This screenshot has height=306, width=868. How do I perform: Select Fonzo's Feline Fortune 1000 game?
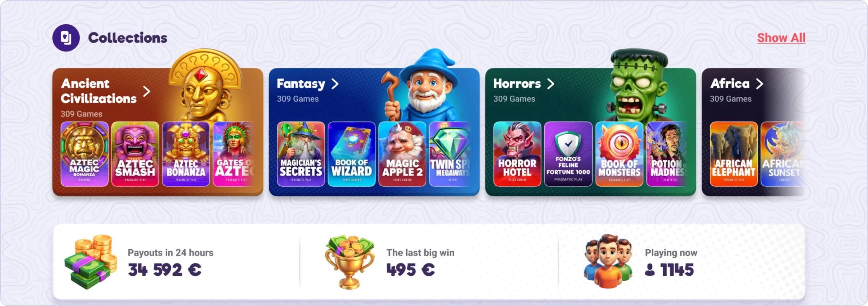[568, 154]
